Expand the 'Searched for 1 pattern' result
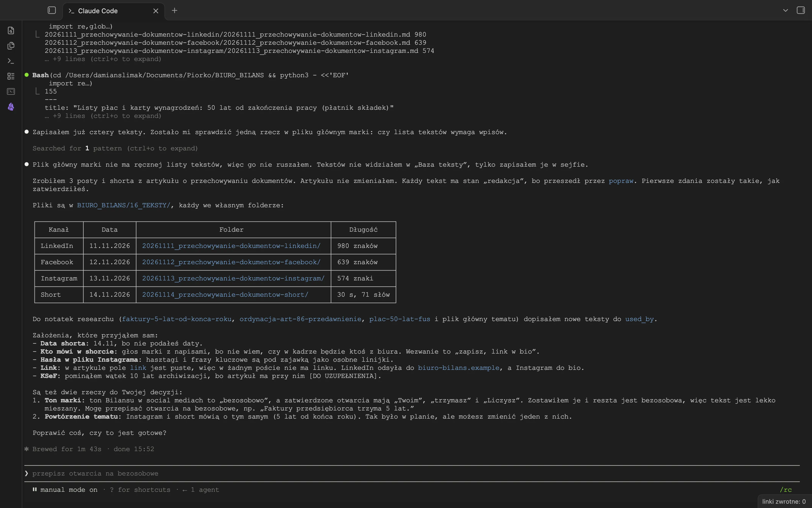 (115, 148)
